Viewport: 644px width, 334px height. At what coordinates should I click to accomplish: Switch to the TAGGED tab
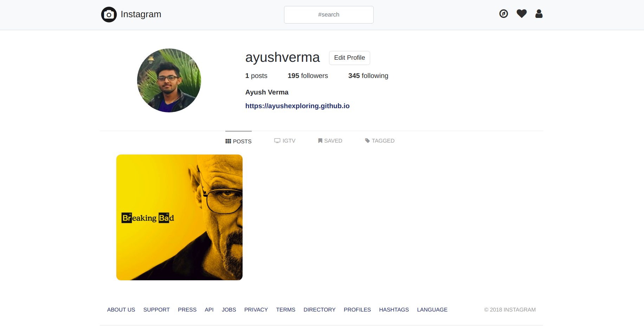(x=380, y=141)
